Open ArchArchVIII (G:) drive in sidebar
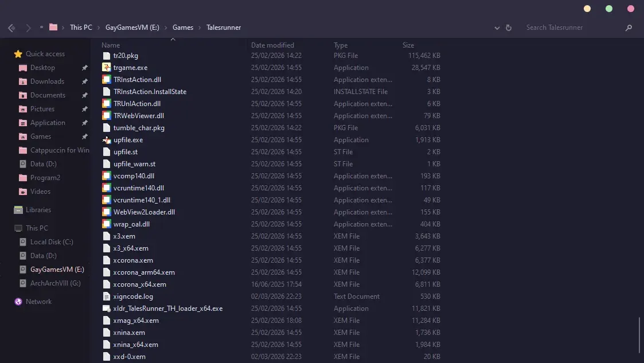644x363 pixels. (x=55, y=283)
